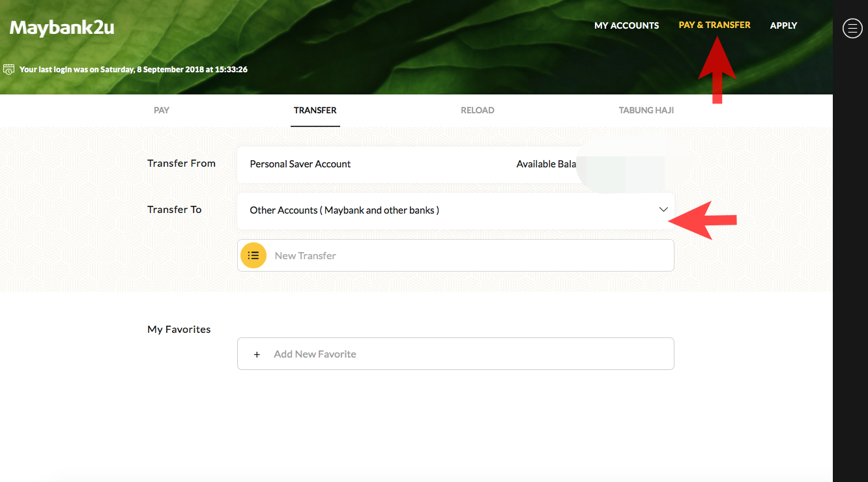Click the last login date text
Viewport: 868px width, 482px height.
point(134,69)
